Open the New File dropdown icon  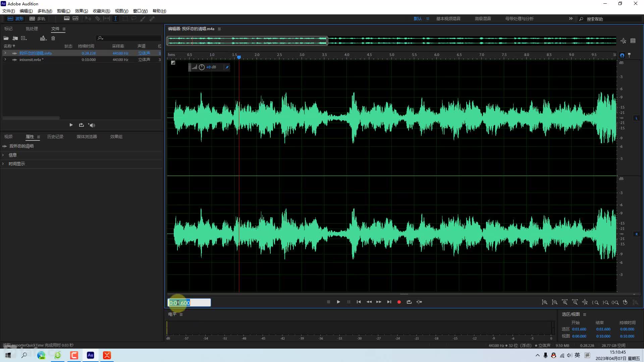click(x=24, y=38)
